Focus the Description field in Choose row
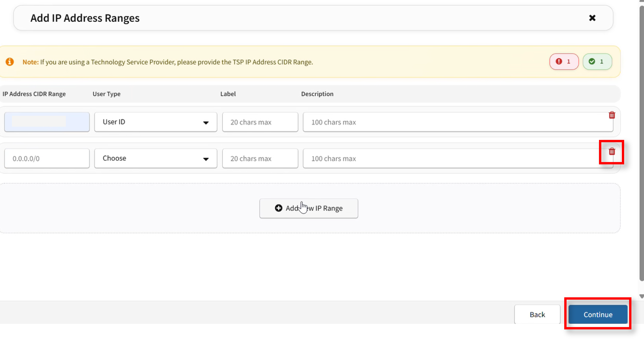 (458, 158)
